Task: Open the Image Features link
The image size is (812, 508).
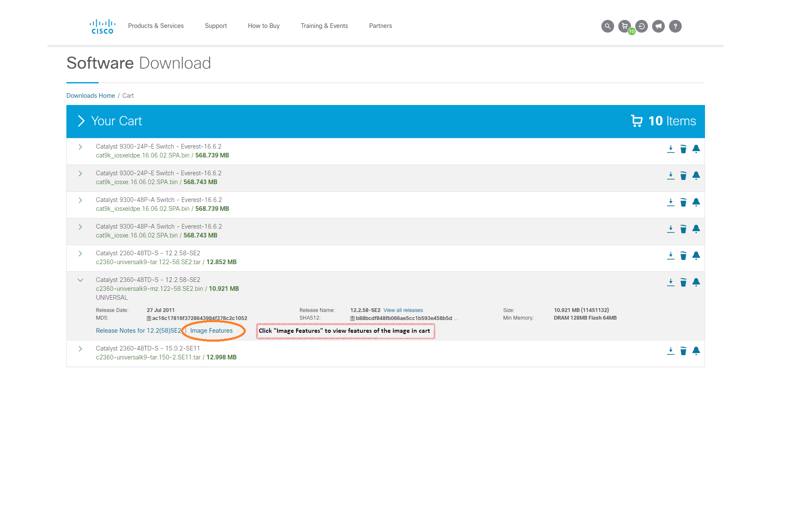Action: click(211, 331)
